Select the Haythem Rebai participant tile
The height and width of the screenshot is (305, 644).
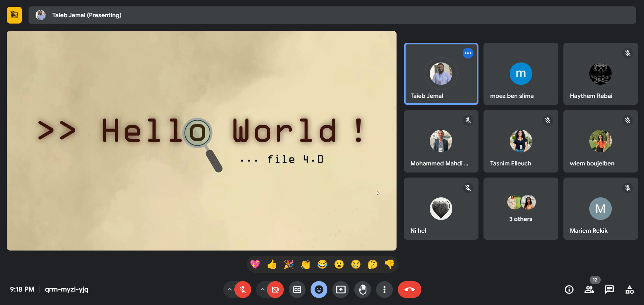click(600, 74)
